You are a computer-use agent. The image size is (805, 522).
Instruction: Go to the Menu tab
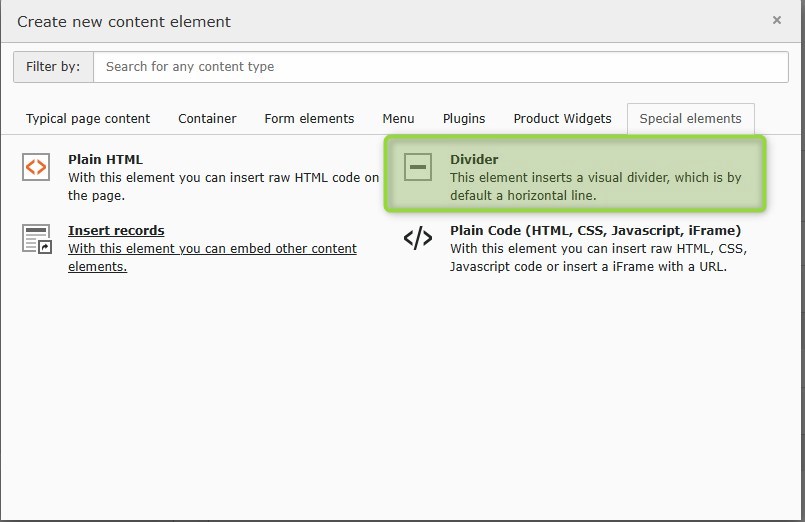point(398,118)
